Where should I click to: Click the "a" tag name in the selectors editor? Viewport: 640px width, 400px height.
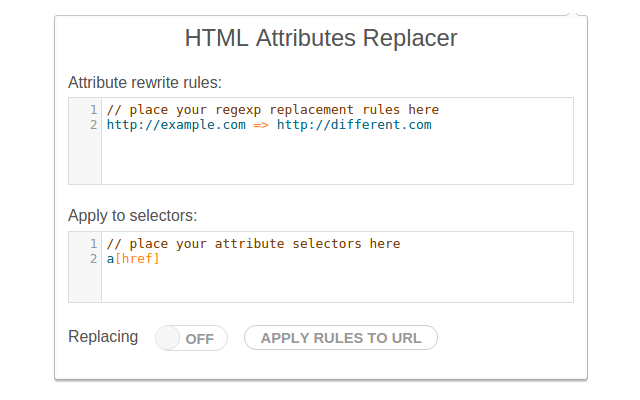click(110, 259)
